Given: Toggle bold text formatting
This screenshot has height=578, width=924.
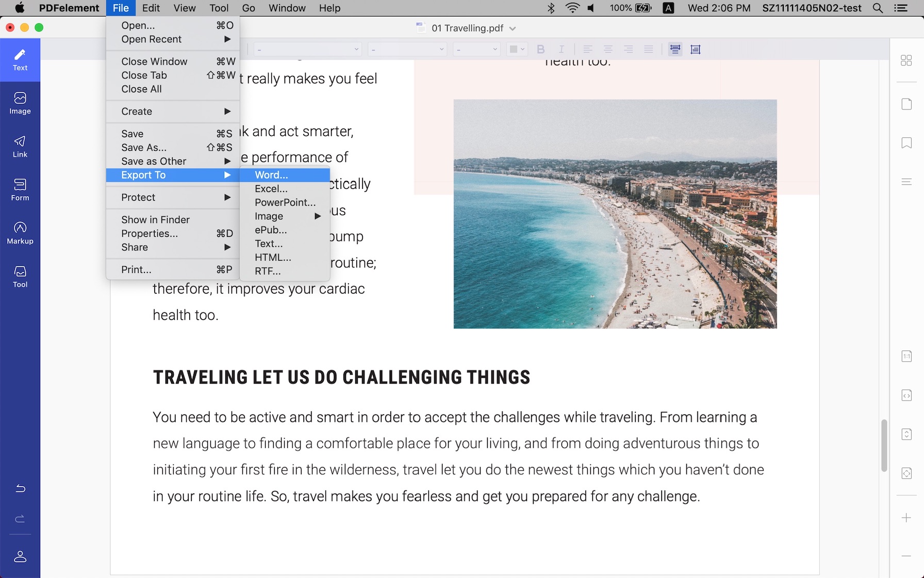Looking at the screenshot, I should click(540, 50).
